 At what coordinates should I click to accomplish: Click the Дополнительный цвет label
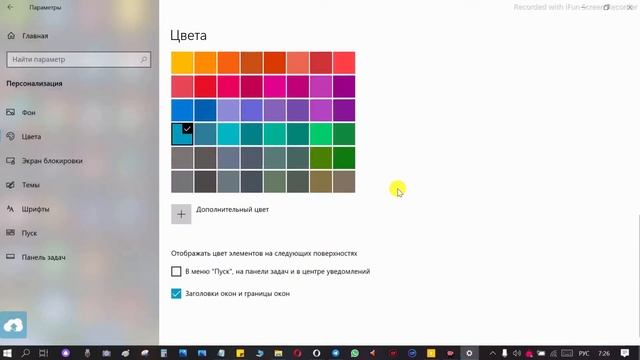[x=232, y=209]
